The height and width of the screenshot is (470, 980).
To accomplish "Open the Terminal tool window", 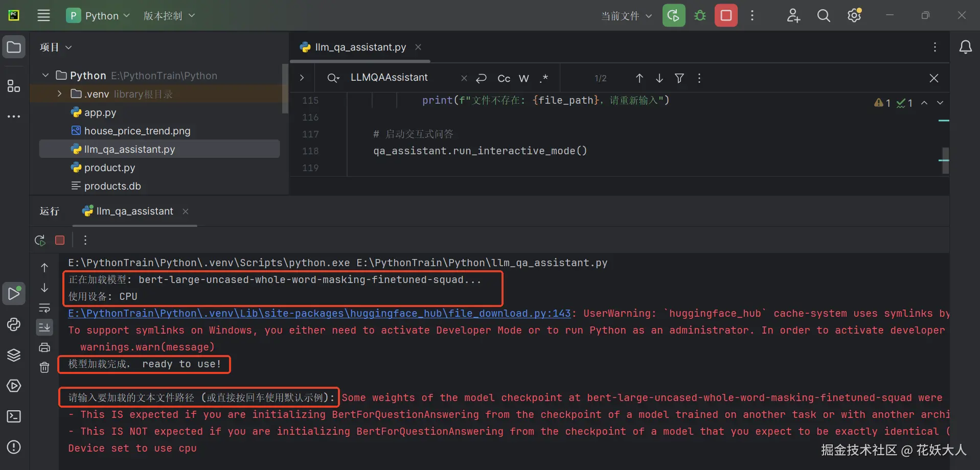I will (x=14, y=416).
